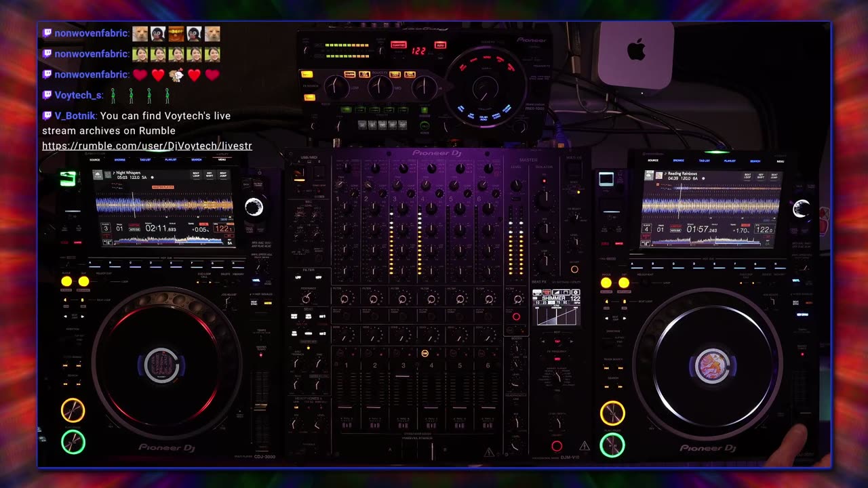Click Night Whispers waveform on left CDJ
This screenshot has width=868, height=488.
tap(165, 204)
